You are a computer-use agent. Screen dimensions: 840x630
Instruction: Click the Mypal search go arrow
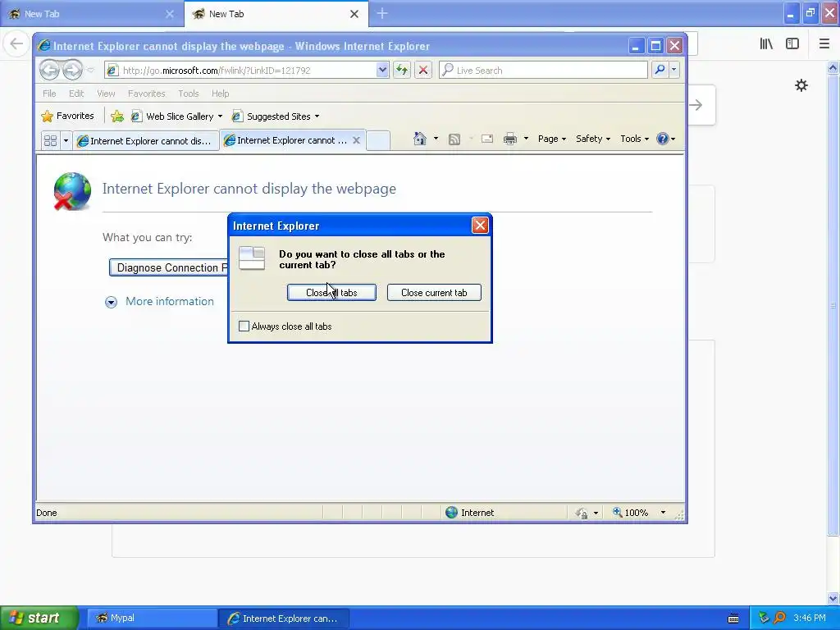(696, 105)
